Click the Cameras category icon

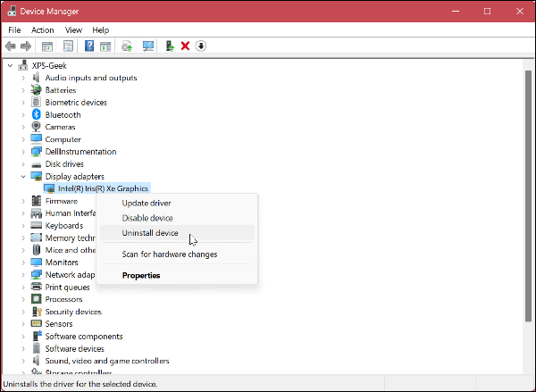click(36, 127)
